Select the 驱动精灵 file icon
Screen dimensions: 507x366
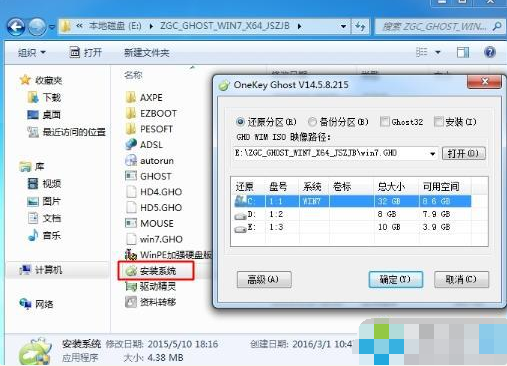click(x=131, y=286)
